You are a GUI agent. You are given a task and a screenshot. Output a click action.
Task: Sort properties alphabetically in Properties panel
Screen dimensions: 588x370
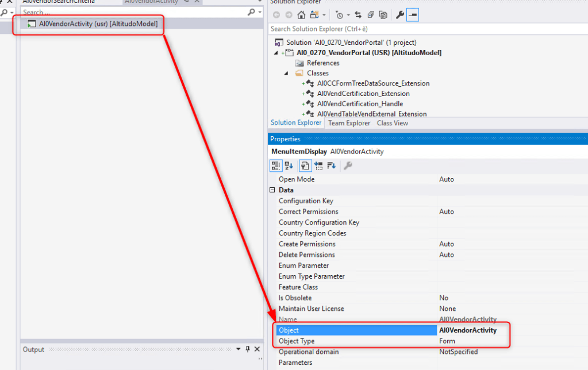pos(289,165)
